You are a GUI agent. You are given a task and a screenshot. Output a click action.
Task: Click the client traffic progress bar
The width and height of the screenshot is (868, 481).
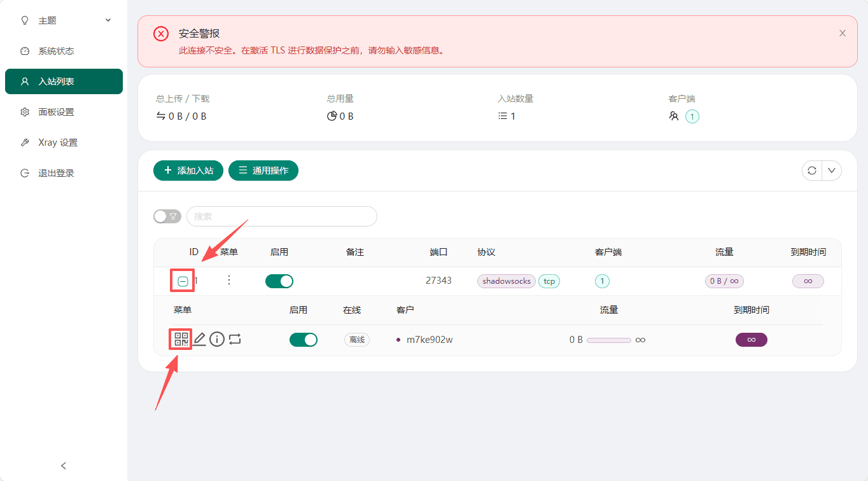pos(609,340)
